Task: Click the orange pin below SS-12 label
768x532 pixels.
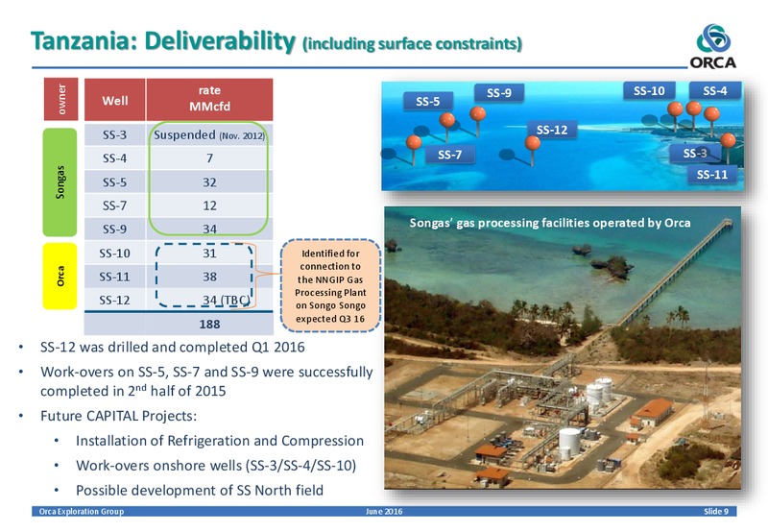Action: point(533,143)
